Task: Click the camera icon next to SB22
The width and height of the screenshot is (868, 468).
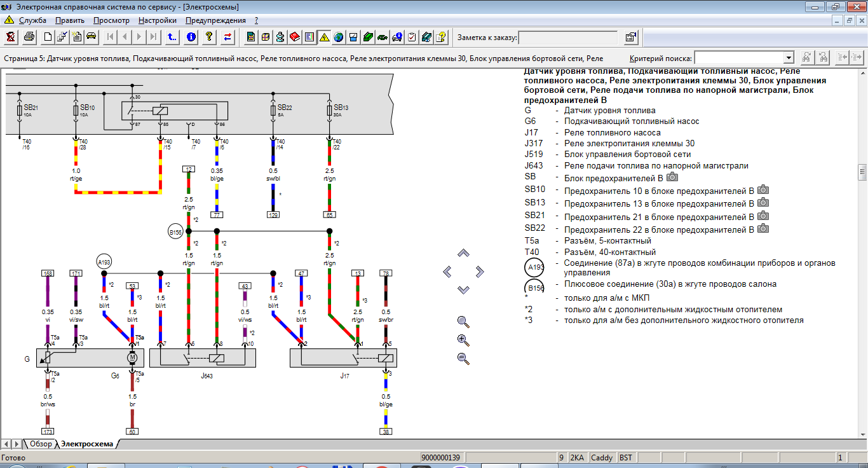Action: point(763,228)
